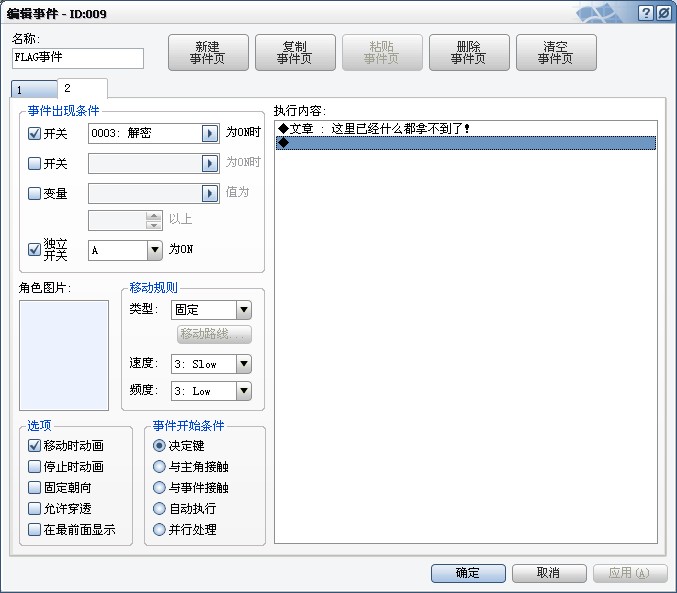Select the 决定键 trigger radio button

tap(159, 445)
